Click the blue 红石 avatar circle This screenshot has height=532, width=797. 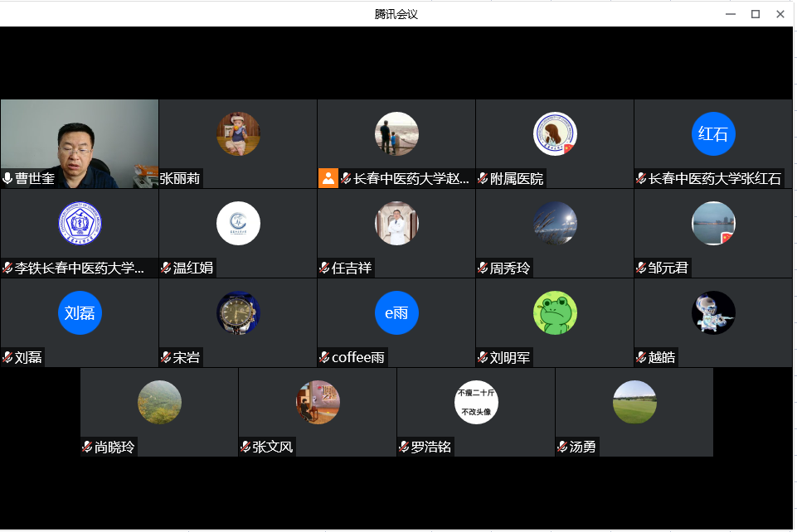[713, 134]
